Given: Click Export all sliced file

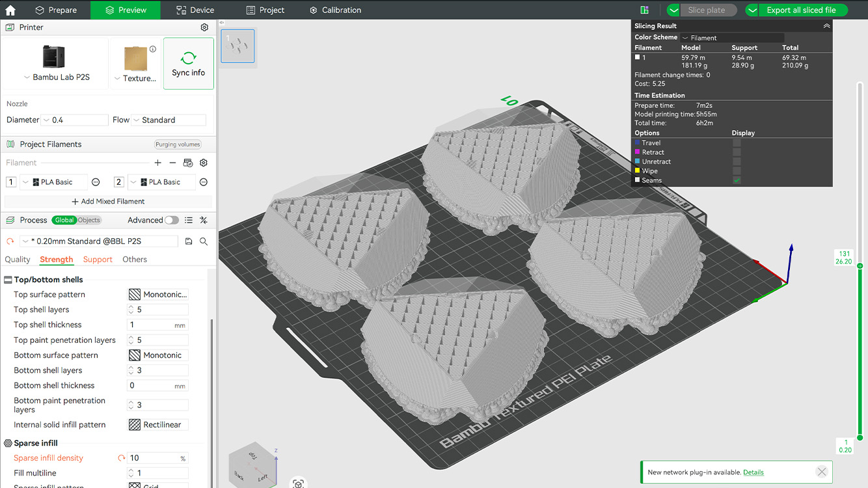Looking at the screenshot, I should 801,10.
